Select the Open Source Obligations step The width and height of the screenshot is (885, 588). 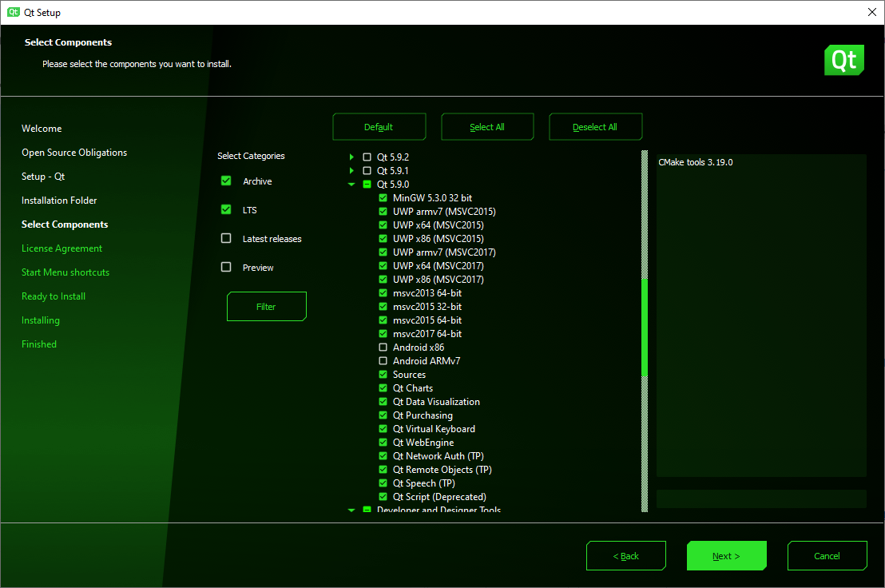[74, 153]
